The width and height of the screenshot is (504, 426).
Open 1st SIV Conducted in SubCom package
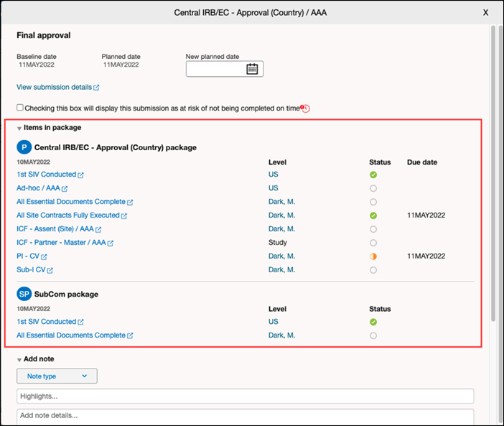point(46,322)
